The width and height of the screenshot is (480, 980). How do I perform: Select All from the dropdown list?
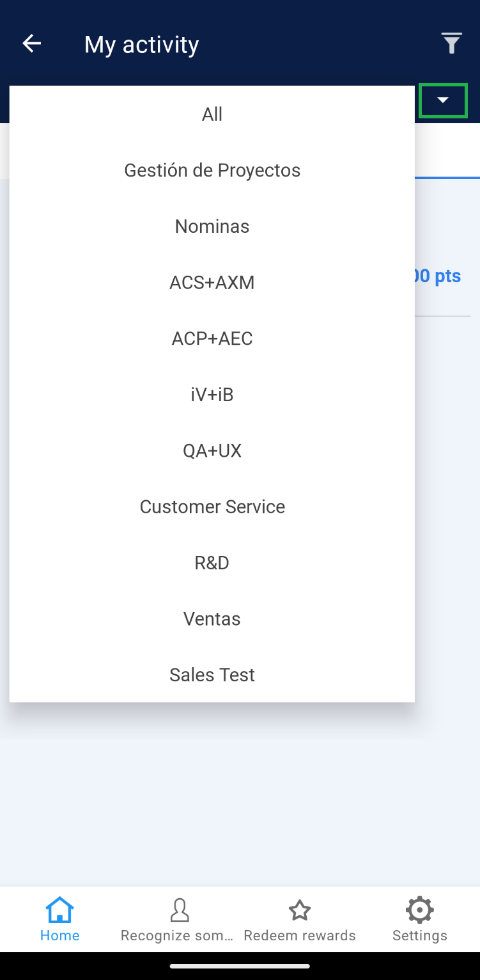coord(212,115)
